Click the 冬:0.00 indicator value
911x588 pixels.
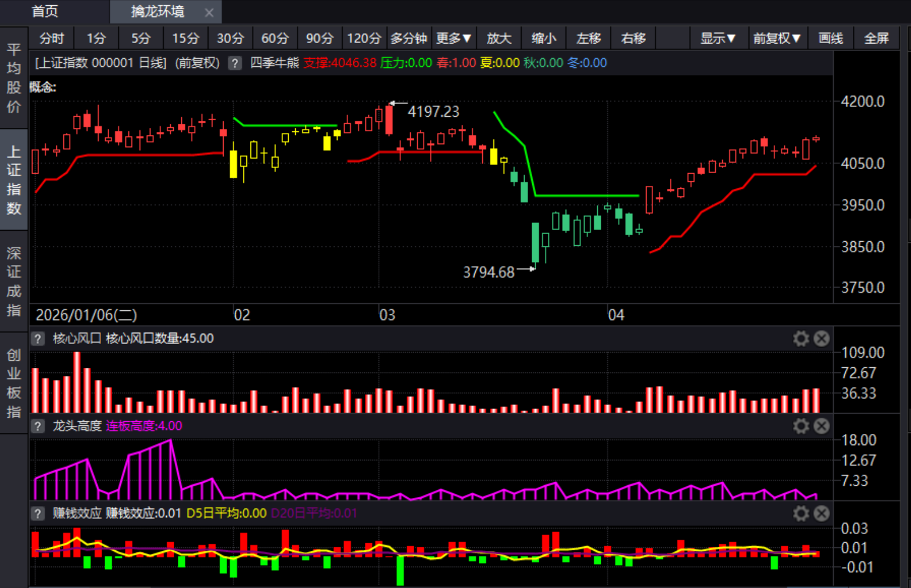point(587,63)
